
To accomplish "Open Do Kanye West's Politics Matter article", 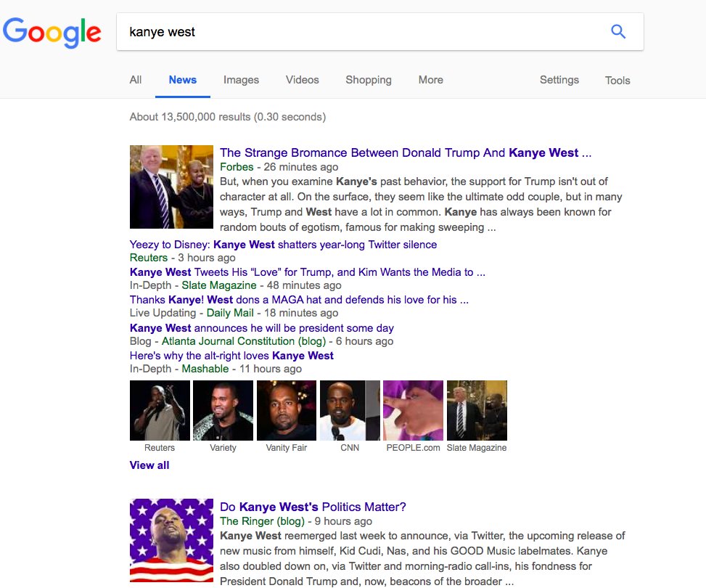I will [313, 507].
